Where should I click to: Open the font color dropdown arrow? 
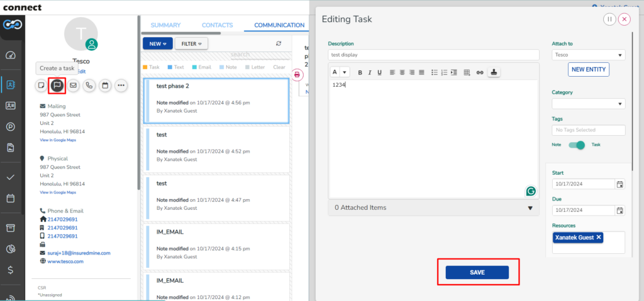(x=344, y=72)
